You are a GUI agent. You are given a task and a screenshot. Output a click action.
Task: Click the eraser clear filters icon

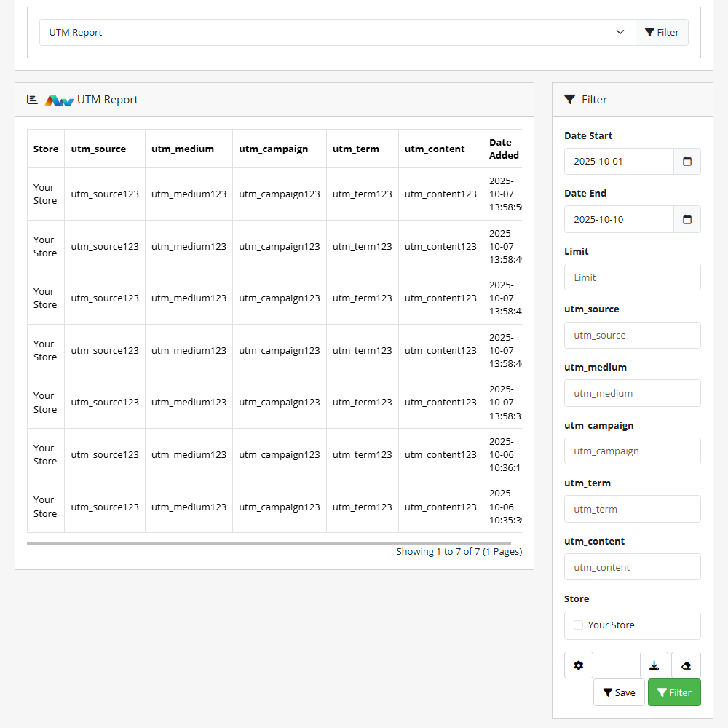point(686,665)
